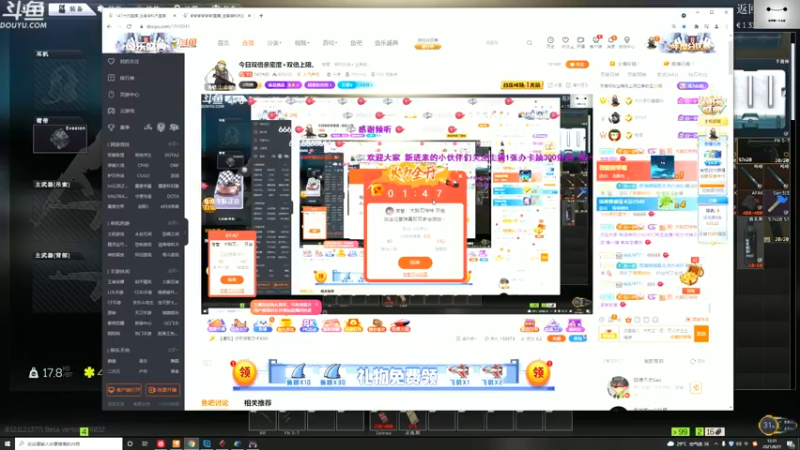Expand the 视频 dropdown menu
Screen dimensions: 800x450
pyautogui.click(x=302, y=43)
